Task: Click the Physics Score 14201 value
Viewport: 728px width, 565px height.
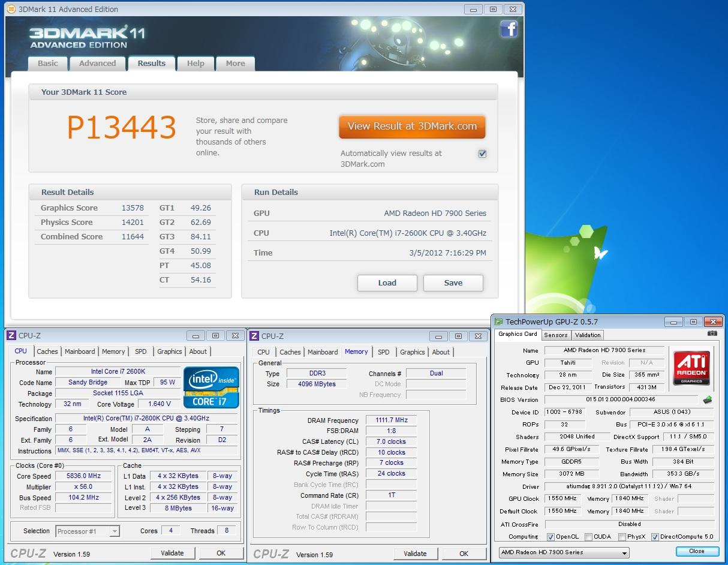Action: click(x=133, y=223)
